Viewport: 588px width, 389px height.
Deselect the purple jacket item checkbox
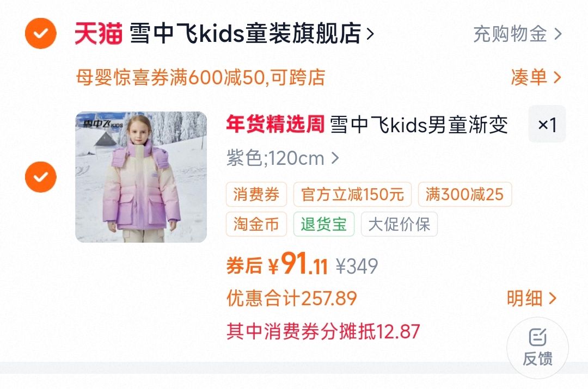[40, 177]
